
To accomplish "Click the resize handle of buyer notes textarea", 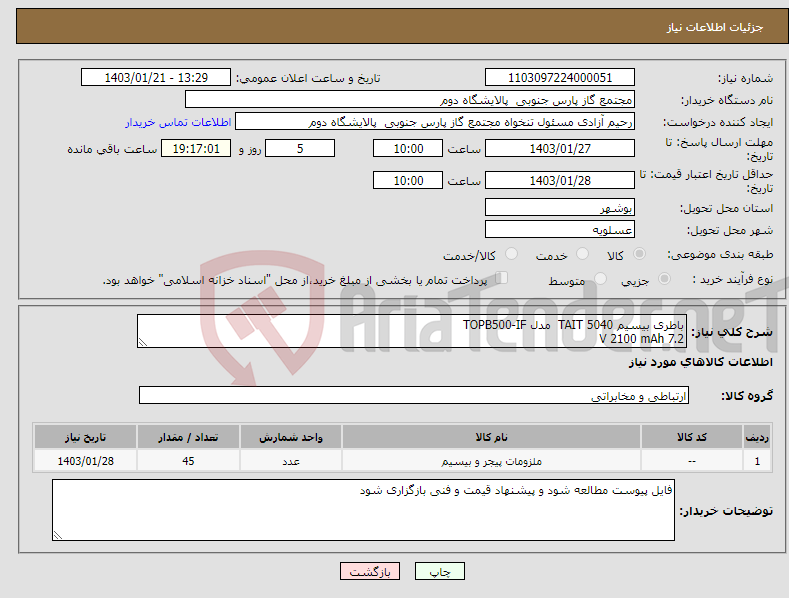I will [58, 535].
